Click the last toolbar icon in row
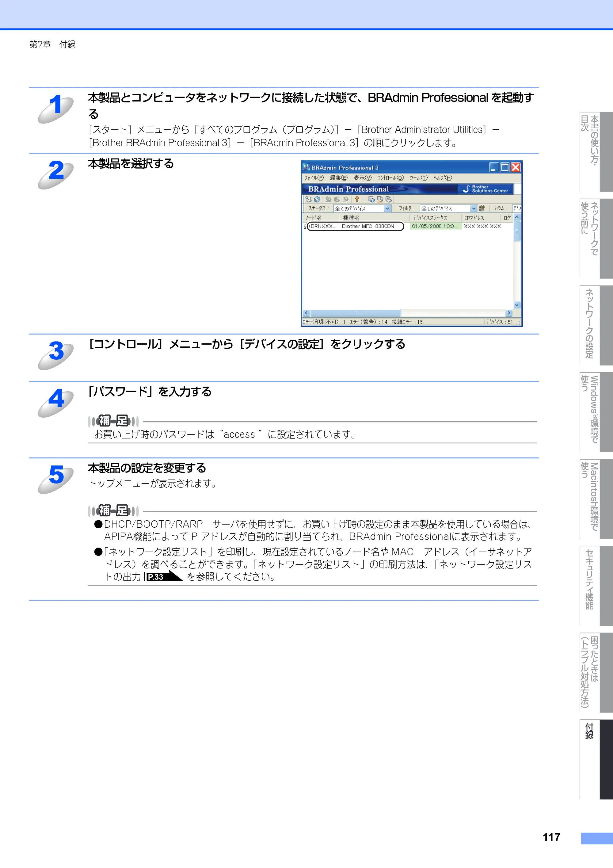613x868 pixels. tap(389, 199)
